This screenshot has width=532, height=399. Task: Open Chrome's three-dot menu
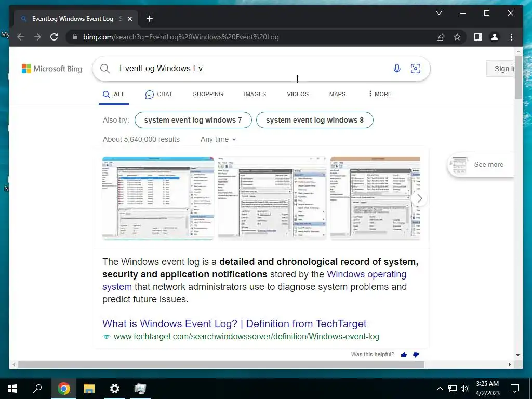tap(511, 37)
